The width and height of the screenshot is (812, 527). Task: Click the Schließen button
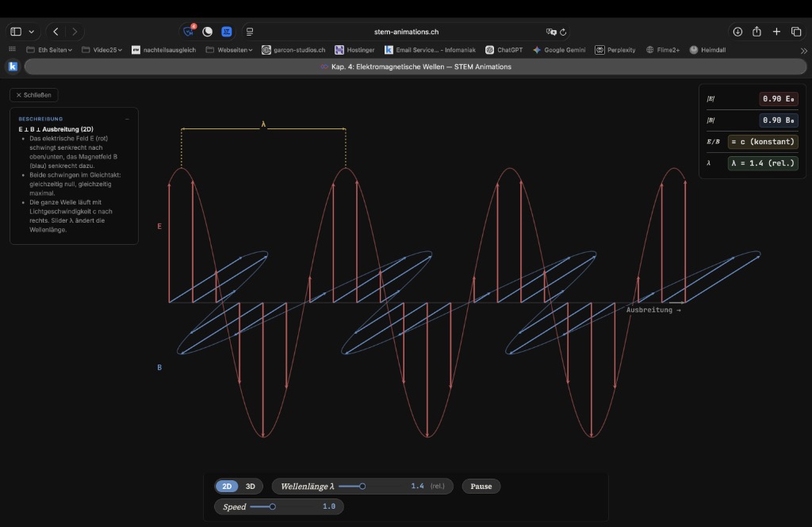pos(33,95)
